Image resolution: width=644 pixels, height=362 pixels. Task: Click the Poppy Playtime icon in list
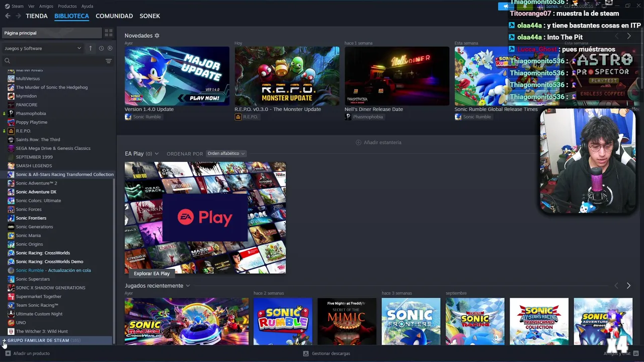point(11,122)
